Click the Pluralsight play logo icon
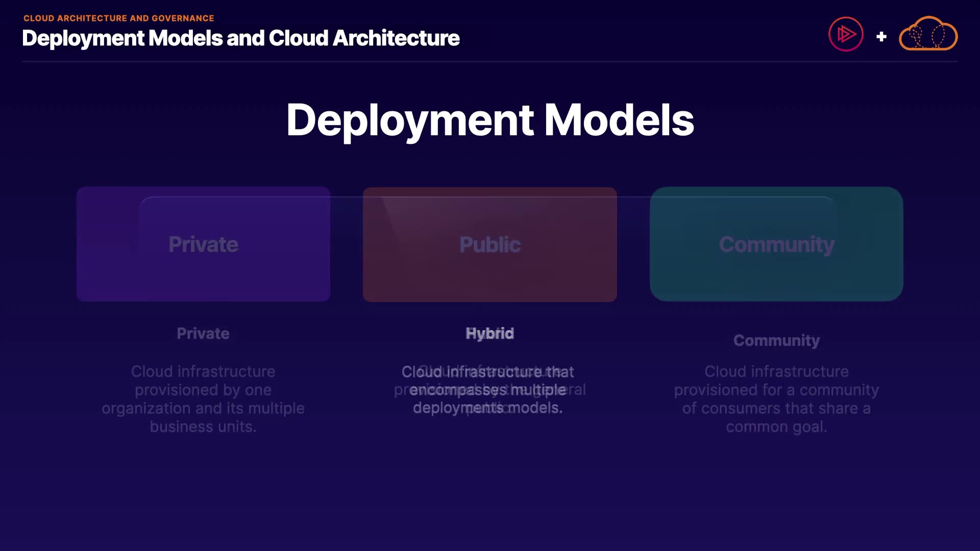Viewport: 980px width, 551px height. [x=846, y=35]
